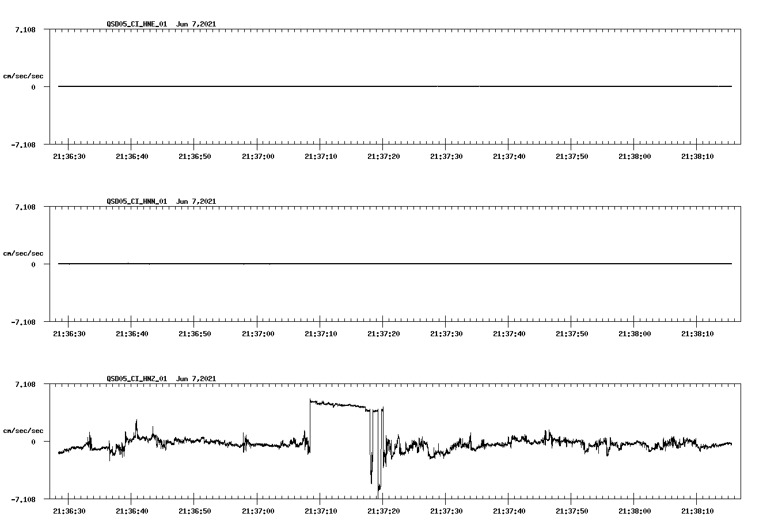Screen dimensions: 782x532
Task: Click the 21:36:30 label on HNE plot
Action: click(x=69, y=156)
